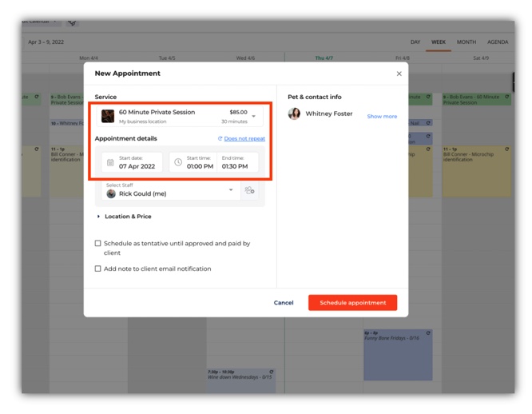Click the clock icon beside Start time
The image size is (532, 414).
pyautogui.click(x=178, y=162)
